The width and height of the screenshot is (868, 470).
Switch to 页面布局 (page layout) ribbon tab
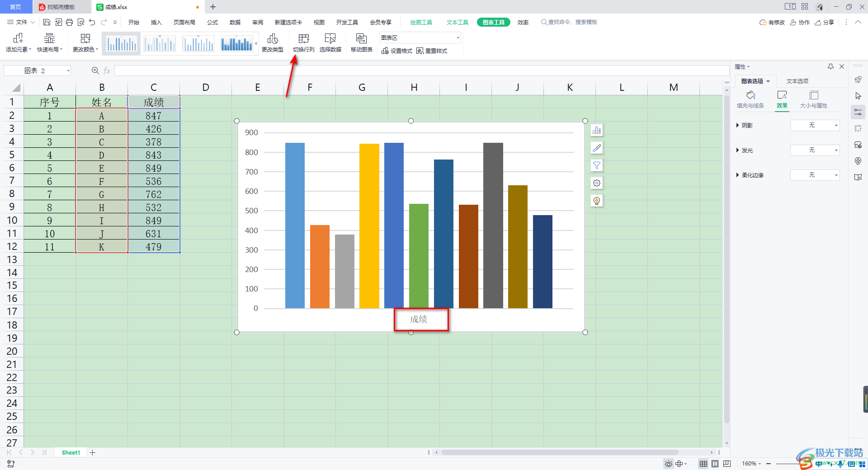[184, 22]
